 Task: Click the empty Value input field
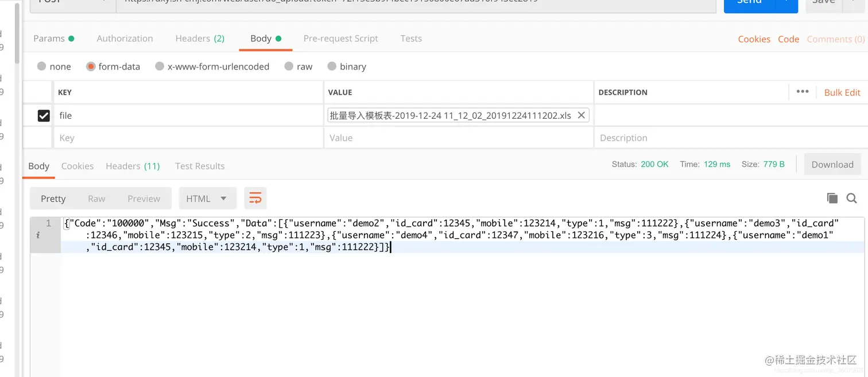tap(458, 138)
